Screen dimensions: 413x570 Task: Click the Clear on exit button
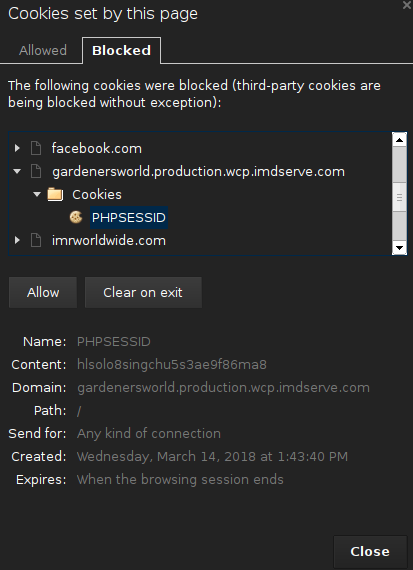(x=143, y=292)
